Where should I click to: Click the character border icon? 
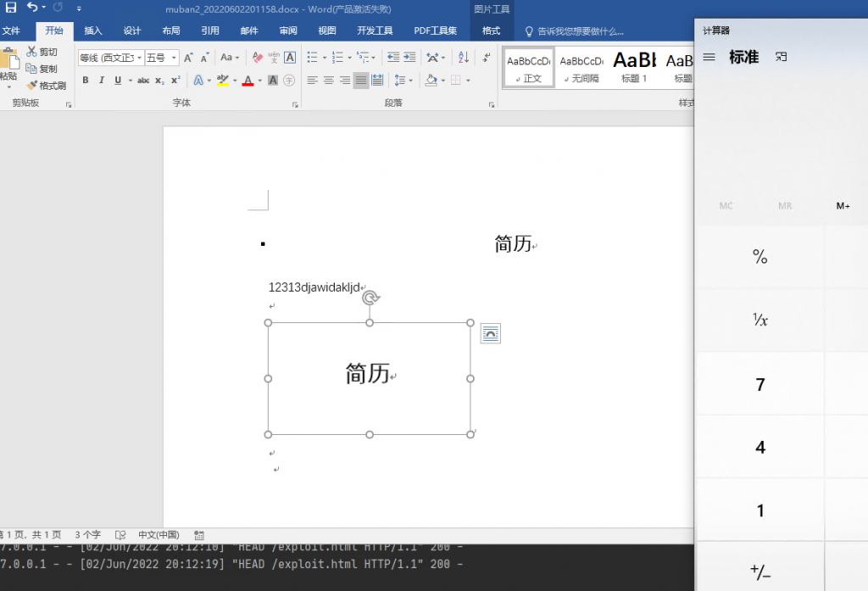pos(290,57)
